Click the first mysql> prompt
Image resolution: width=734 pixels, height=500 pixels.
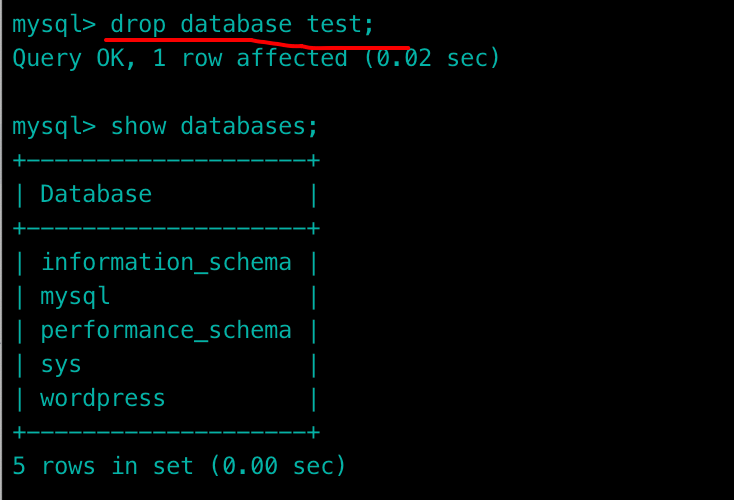tap(54, 24)
